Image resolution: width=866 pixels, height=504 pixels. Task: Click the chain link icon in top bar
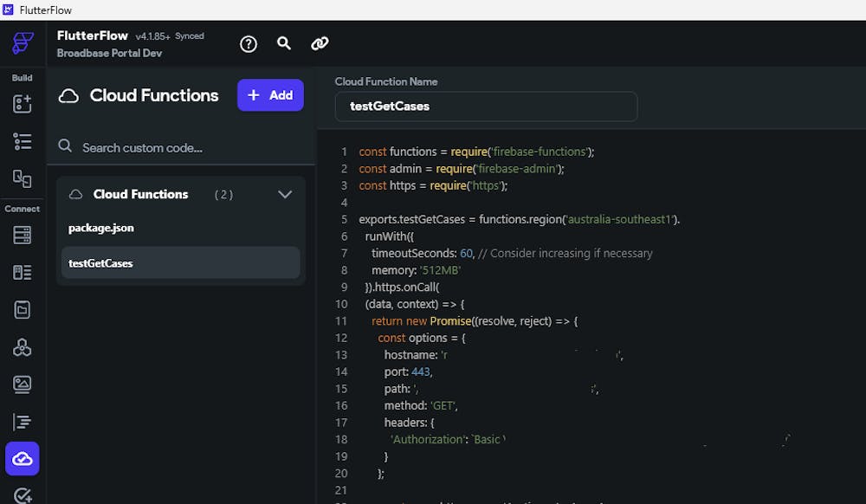click(x=320, y=43)
